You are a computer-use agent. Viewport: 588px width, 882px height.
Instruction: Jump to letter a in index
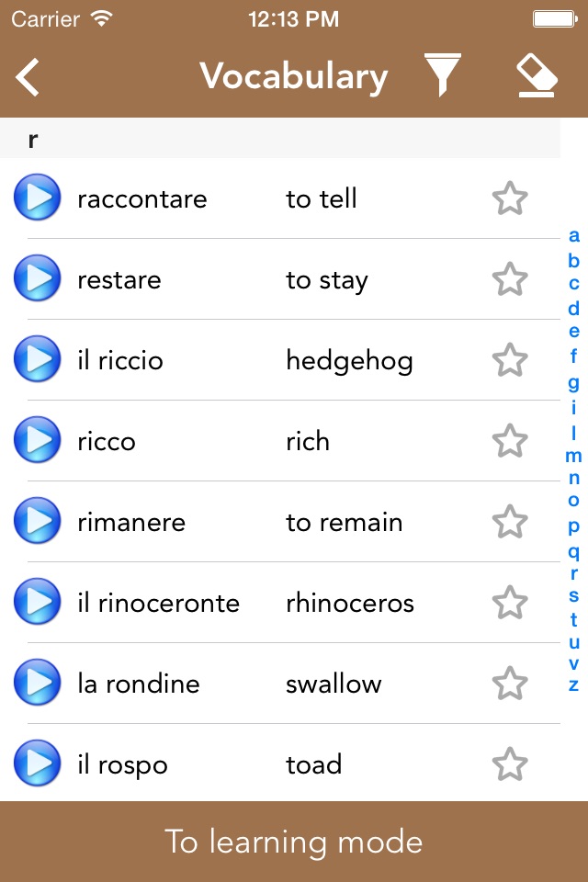[x=574, y=236]
